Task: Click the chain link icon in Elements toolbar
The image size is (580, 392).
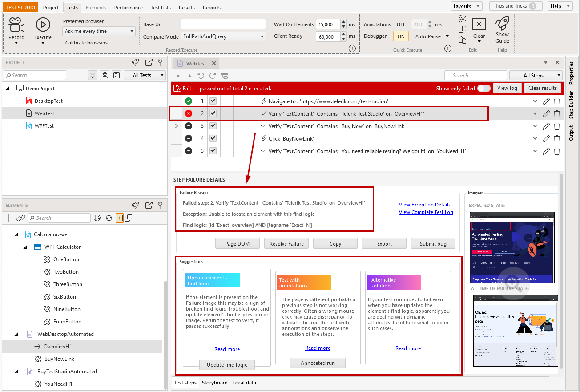Action: click(x=21, y=218)
